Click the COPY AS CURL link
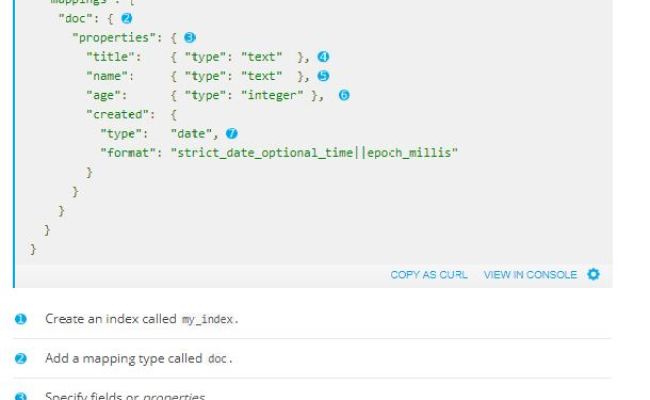This screenshot has width=650, height=400. [429, 275]
